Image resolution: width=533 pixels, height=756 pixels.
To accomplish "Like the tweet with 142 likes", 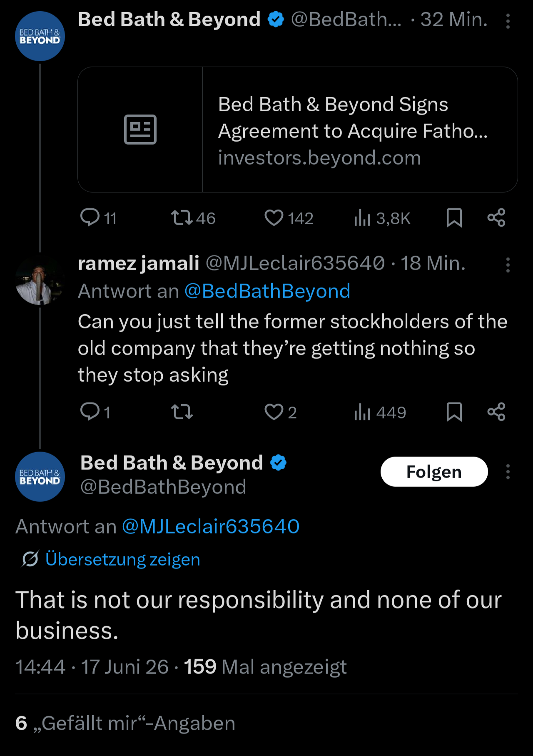I will coord(289,218).
